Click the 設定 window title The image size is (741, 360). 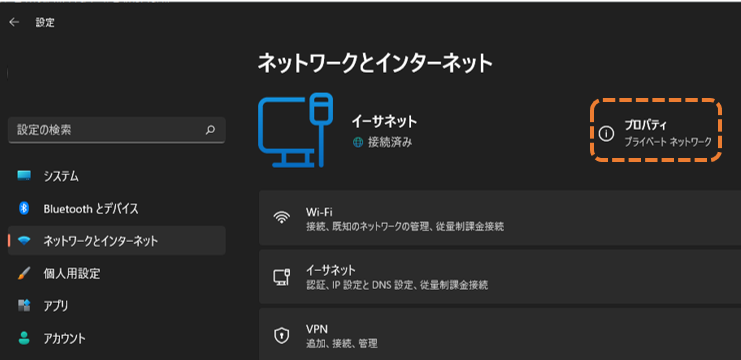pyautogui.click(x=45, y=22)
